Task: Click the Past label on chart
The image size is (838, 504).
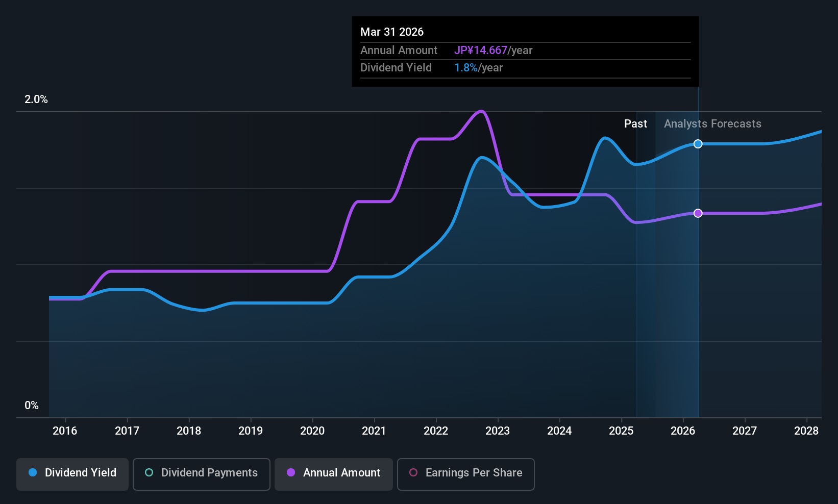Action: tap(636, 124)
